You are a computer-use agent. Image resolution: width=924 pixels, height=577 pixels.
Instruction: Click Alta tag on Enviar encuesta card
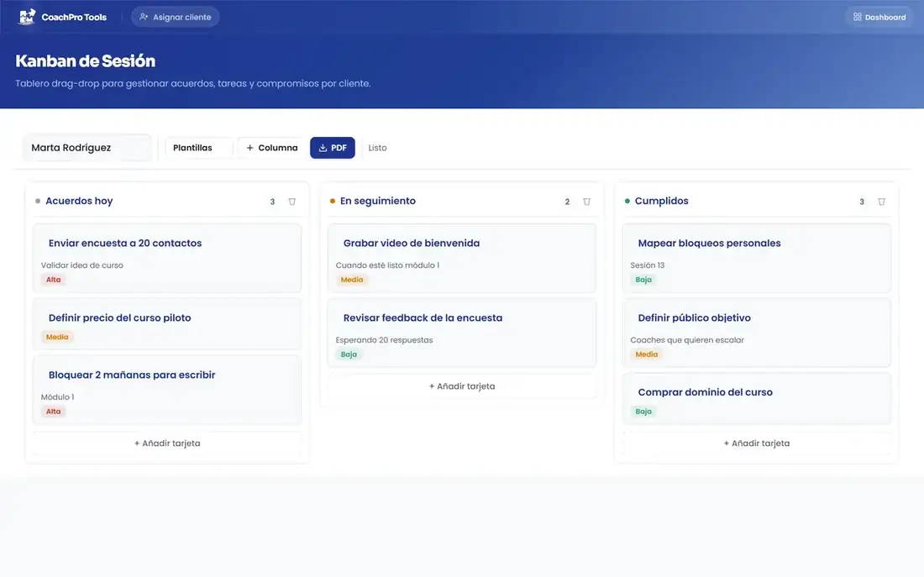click(x=54, y=280)
